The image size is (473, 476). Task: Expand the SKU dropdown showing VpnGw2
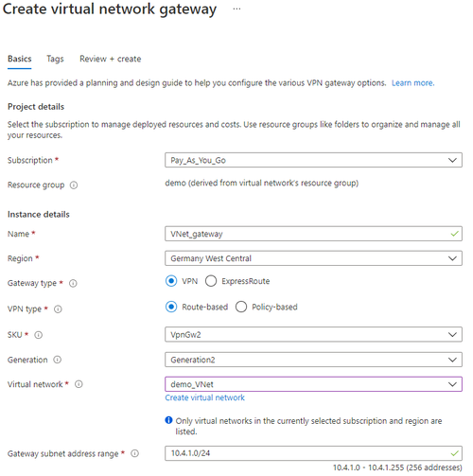point(313,334)
